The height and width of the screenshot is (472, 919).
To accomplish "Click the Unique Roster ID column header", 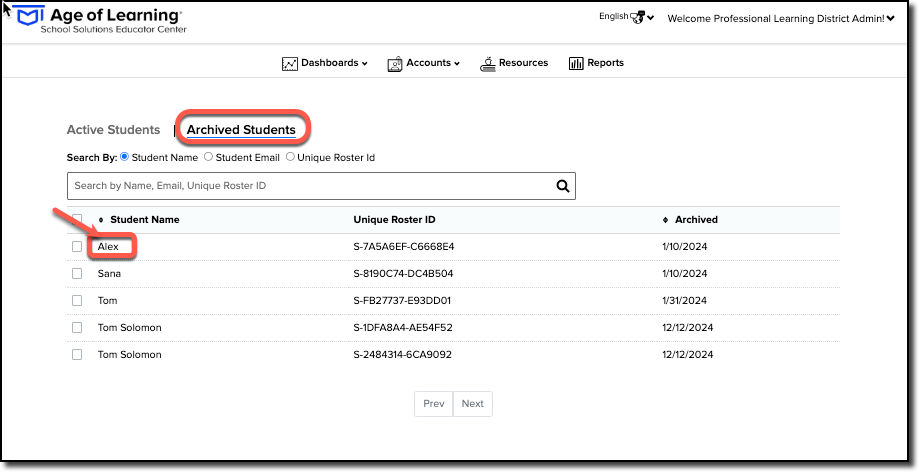I will (x=394, y=220).
